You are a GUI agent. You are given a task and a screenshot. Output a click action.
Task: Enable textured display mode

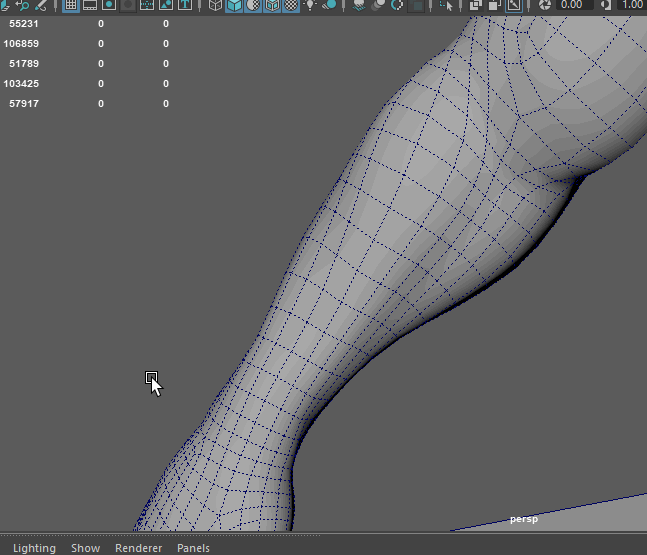click(x=291, y=5)
